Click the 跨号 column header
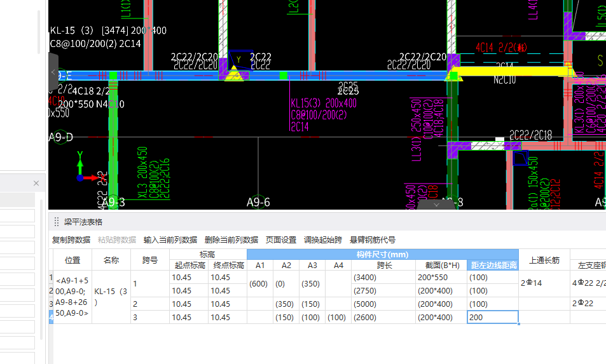Image resolution: width=606 pixels, height=364 pixels. [x=150, y=260]
